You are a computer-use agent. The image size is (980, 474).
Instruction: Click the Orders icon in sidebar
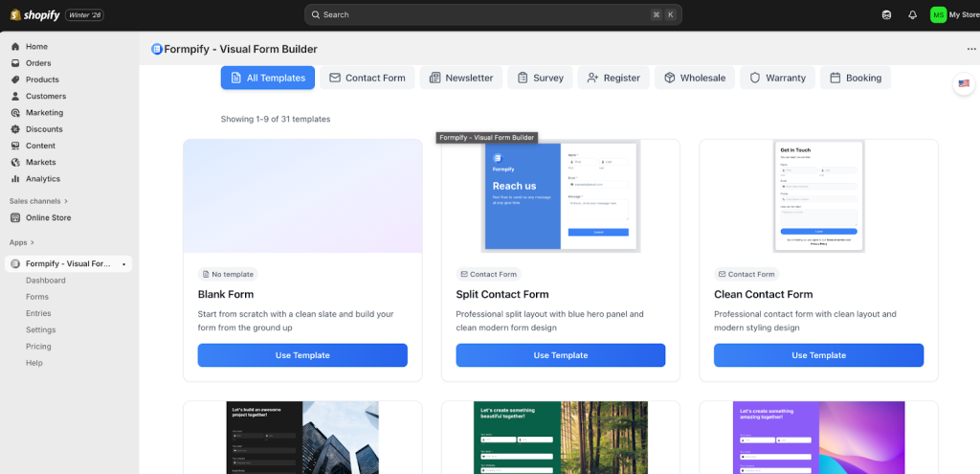[15, 63]
